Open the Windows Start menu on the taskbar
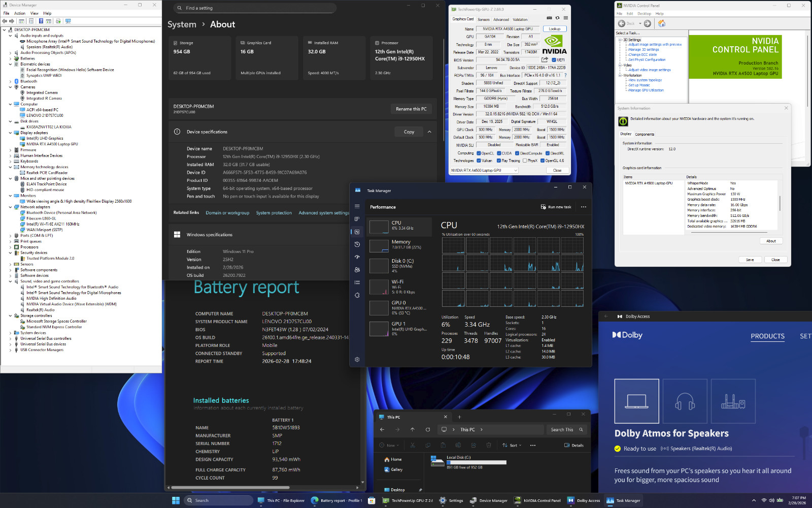812x508 pixels. (x=176, y=500)
